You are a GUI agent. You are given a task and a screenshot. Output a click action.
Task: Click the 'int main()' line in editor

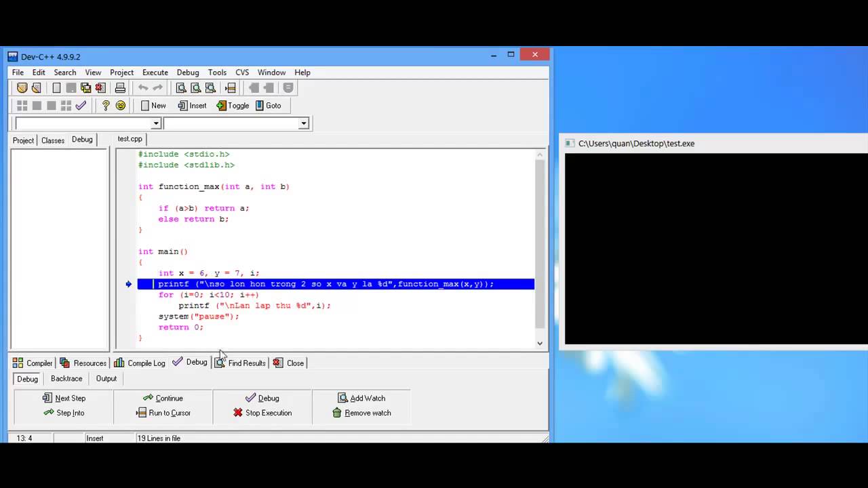click(x=163, y=251)
